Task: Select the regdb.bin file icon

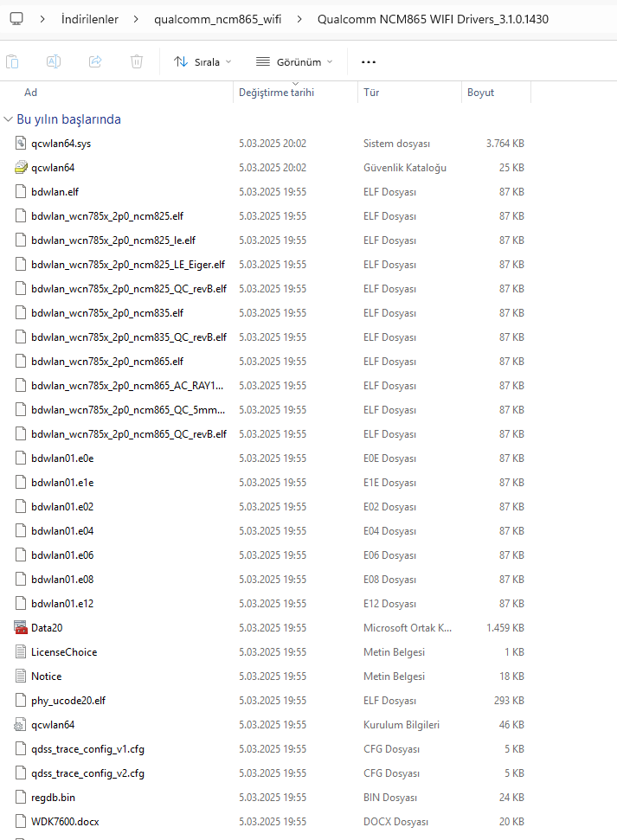Action: (x=21, y=797)
